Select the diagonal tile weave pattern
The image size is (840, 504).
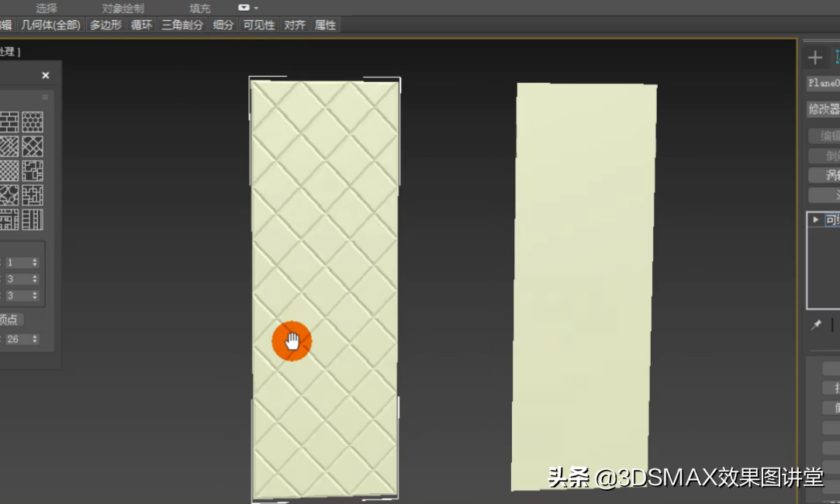coord(33,147)
